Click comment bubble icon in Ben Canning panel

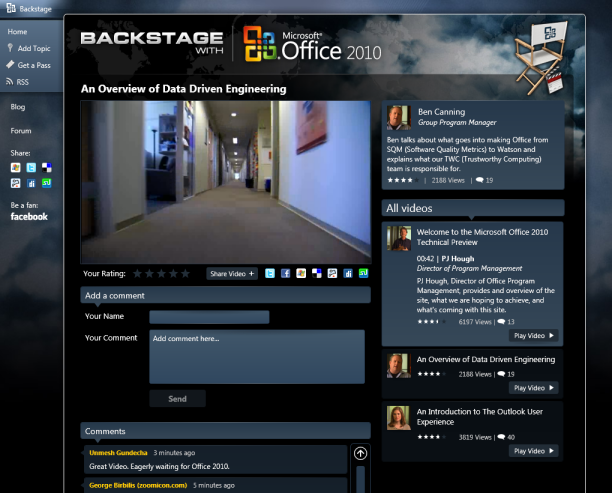[480, 180]
